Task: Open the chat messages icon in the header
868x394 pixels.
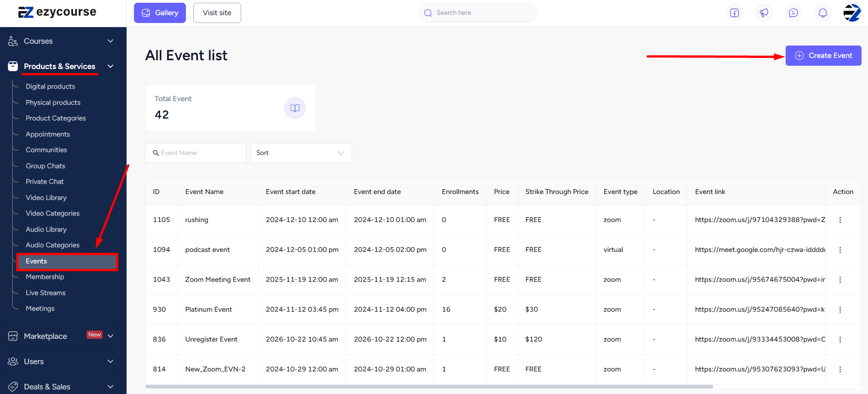Action: [x=793, y=13]
